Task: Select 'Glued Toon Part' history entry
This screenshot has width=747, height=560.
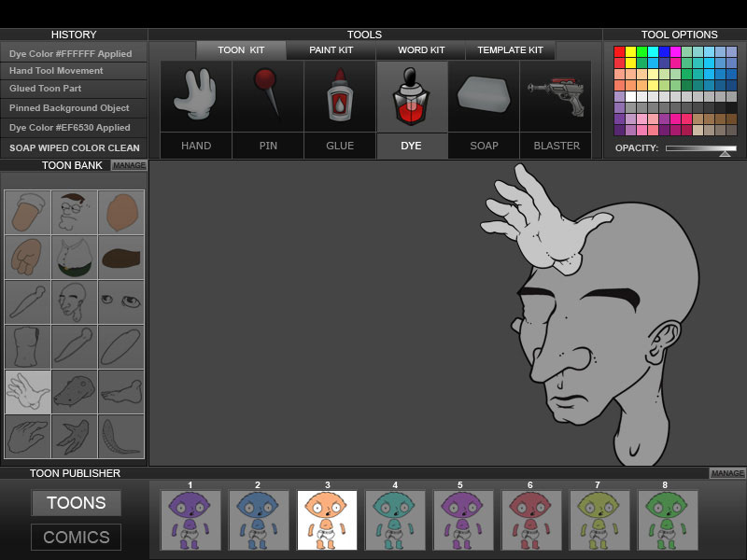Action: pos(74,89)
